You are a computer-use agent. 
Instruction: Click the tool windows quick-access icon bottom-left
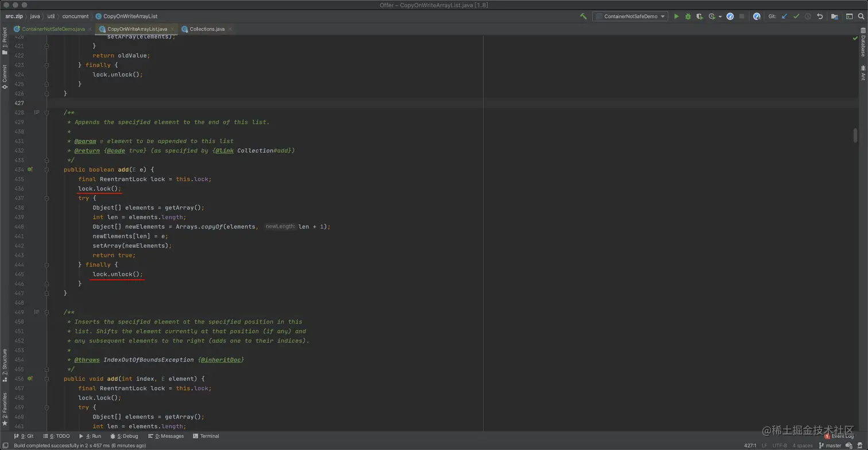(x=5, y=445)
